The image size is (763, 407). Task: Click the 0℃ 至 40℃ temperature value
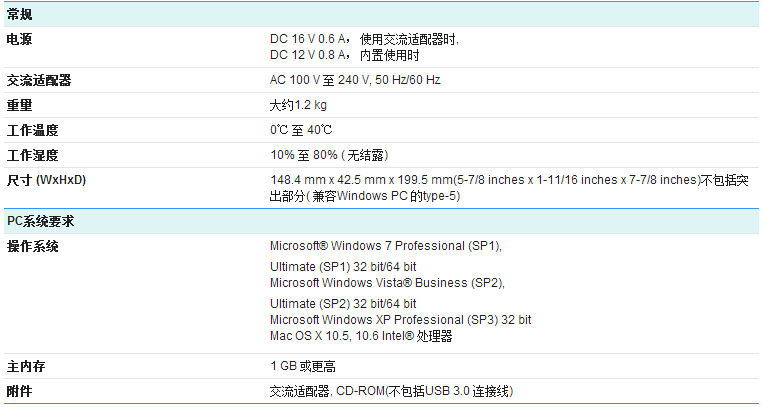[x=301, y=130]
